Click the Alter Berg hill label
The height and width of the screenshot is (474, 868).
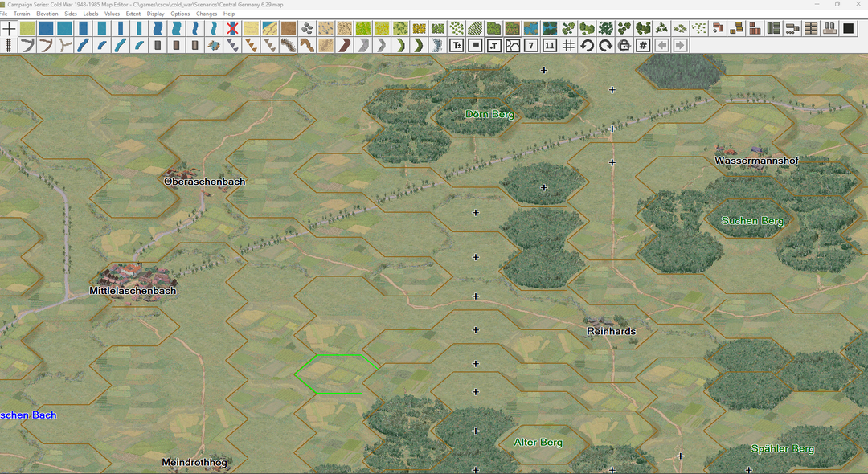[x=538, y=443]
